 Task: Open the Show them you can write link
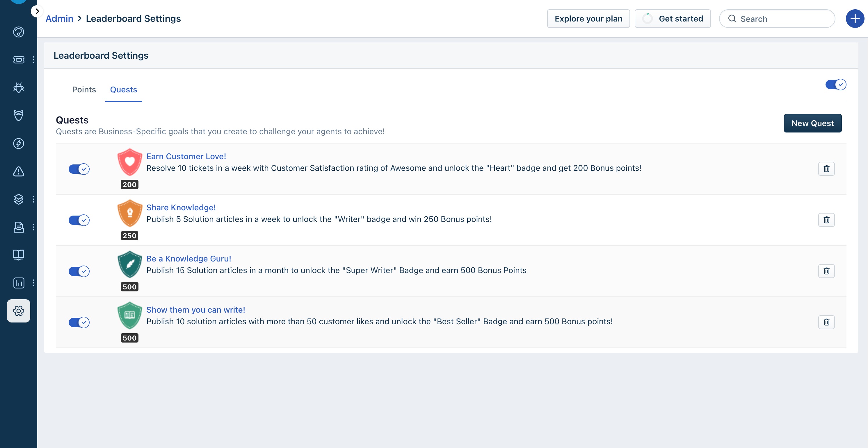pyautogui.click(x=195, y=310)
